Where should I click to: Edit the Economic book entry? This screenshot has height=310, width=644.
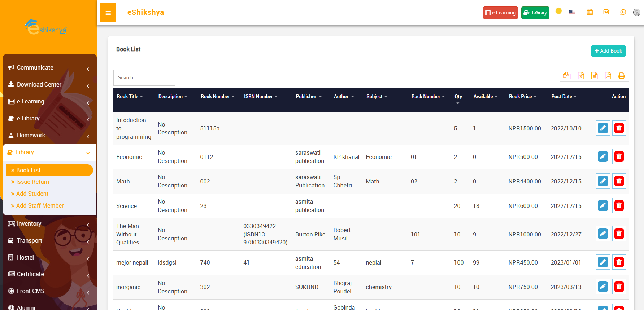pos(602,156)
